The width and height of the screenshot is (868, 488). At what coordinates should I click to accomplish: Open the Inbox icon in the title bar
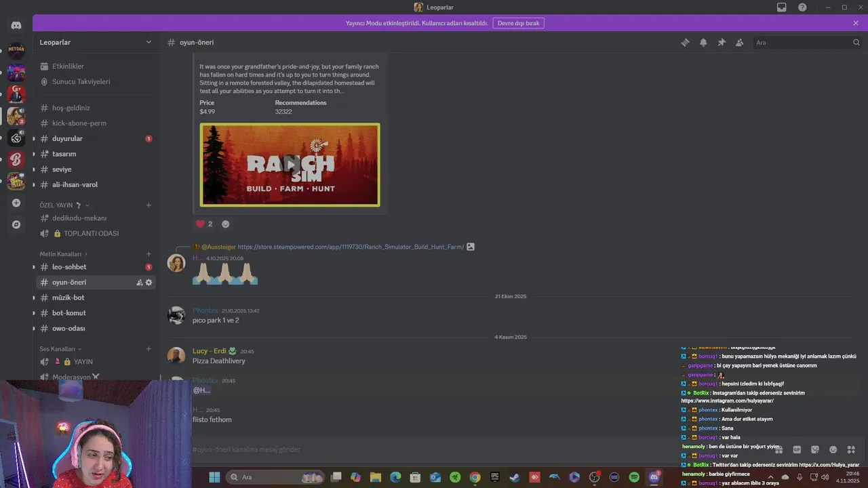coord(782,7)
